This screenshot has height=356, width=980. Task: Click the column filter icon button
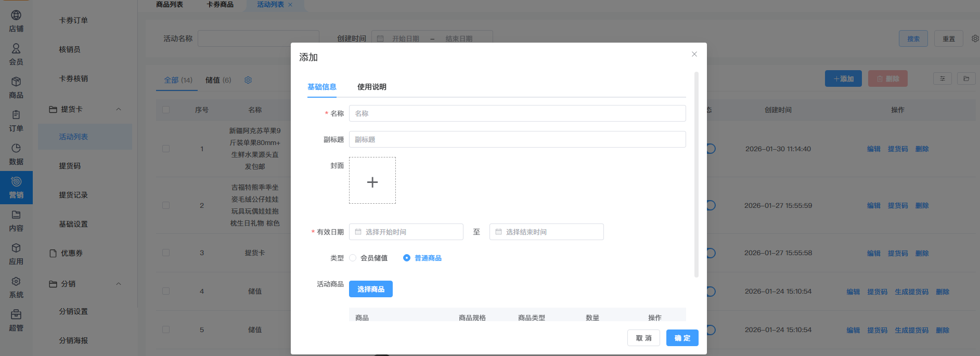(x=942, y=78)
